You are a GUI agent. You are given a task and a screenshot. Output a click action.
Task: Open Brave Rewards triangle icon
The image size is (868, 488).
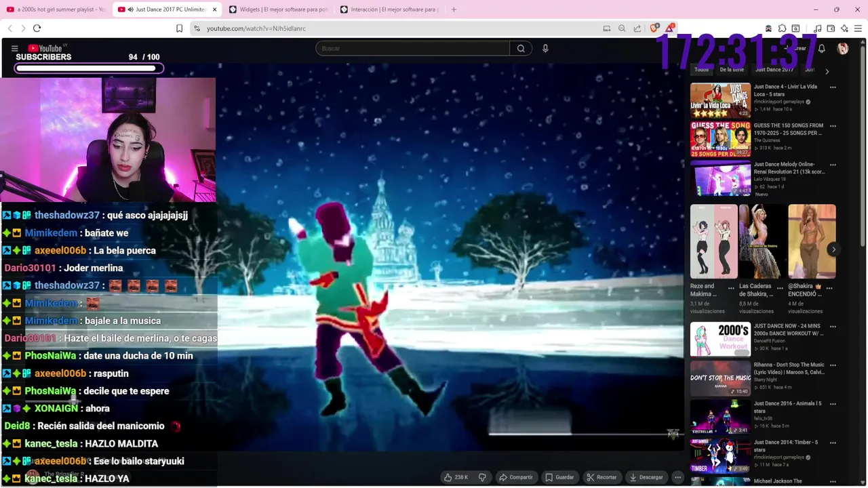coord(670,28)
